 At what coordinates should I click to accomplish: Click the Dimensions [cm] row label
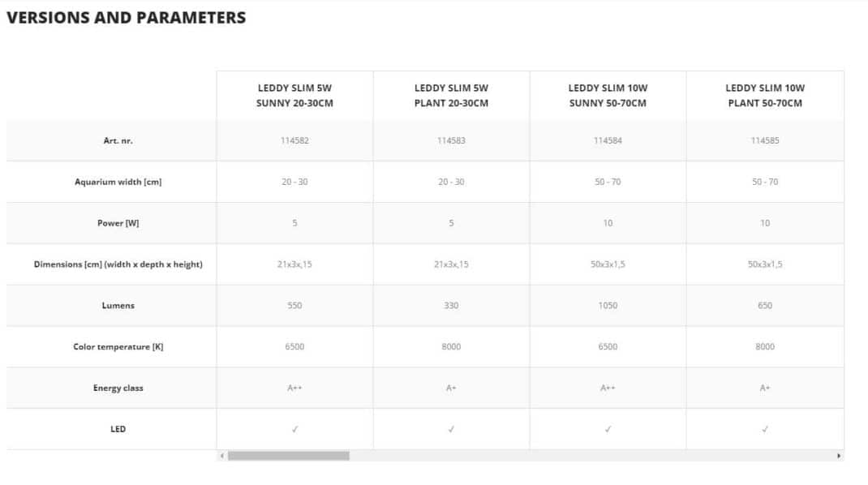(x=118, y=264)
